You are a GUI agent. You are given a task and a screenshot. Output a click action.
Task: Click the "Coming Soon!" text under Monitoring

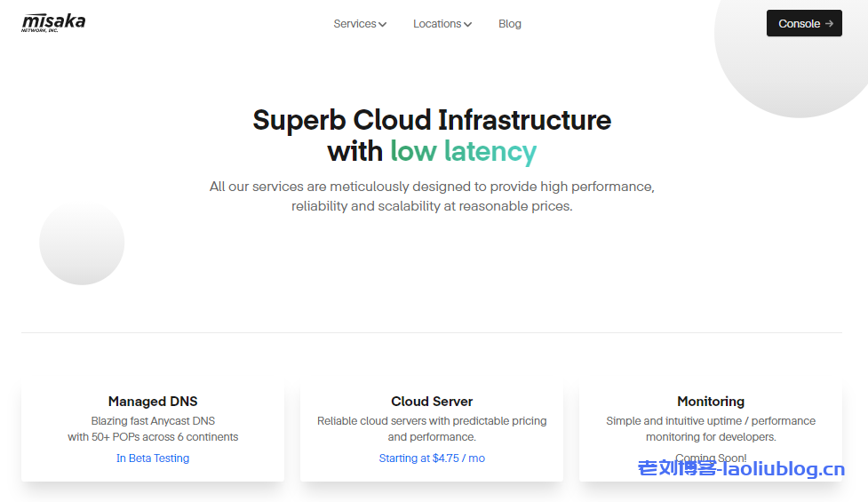[x=711, y=458]
